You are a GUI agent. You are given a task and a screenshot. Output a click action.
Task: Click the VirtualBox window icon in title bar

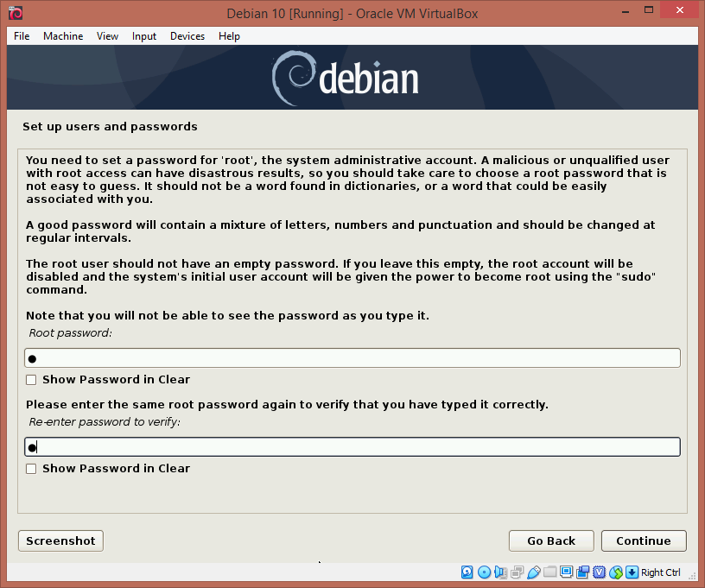(x=16, y=13)
